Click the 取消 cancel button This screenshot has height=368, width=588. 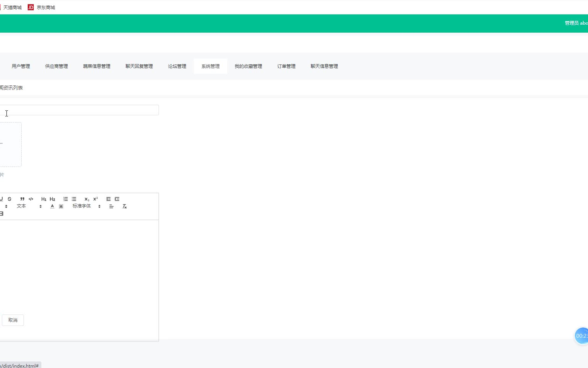click(13, 320)
